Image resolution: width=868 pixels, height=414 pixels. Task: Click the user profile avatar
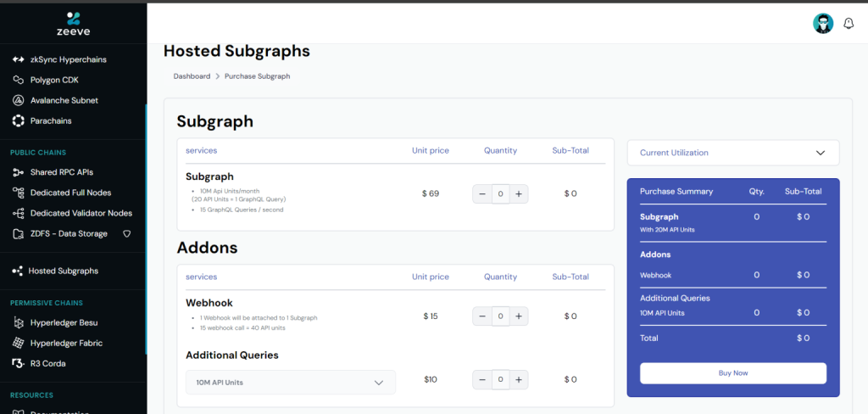(822, 23)
